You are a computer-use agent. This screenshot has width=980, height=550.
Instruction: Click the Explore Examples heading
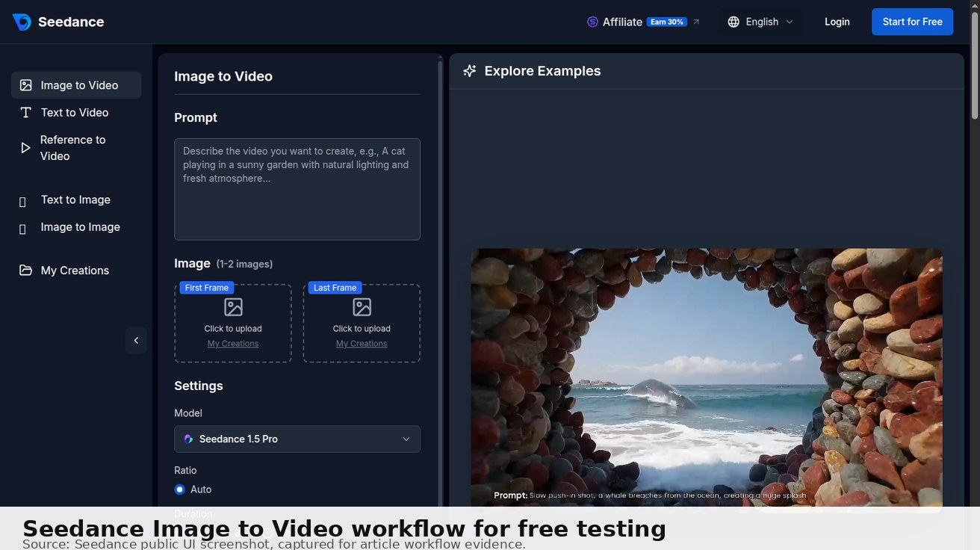tap(542, 71)
